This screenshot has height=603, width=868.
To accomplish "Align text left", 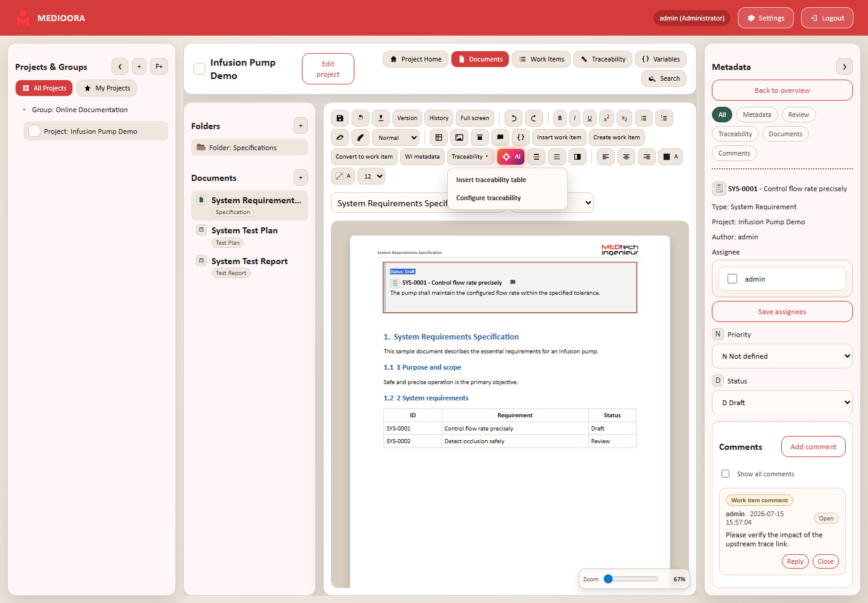I will tap(606, 157).
